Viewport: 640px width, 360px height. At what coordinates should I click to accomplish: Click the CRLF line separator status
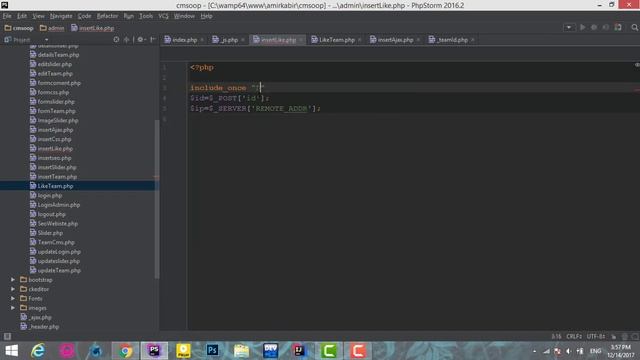coord(574,336)
